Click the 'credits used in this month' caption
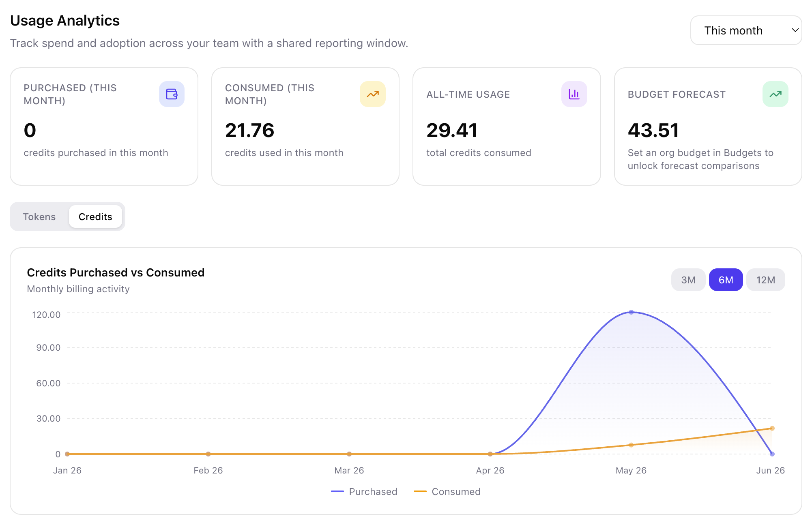Viewport: 812px width, 527px height. point(284,153)
